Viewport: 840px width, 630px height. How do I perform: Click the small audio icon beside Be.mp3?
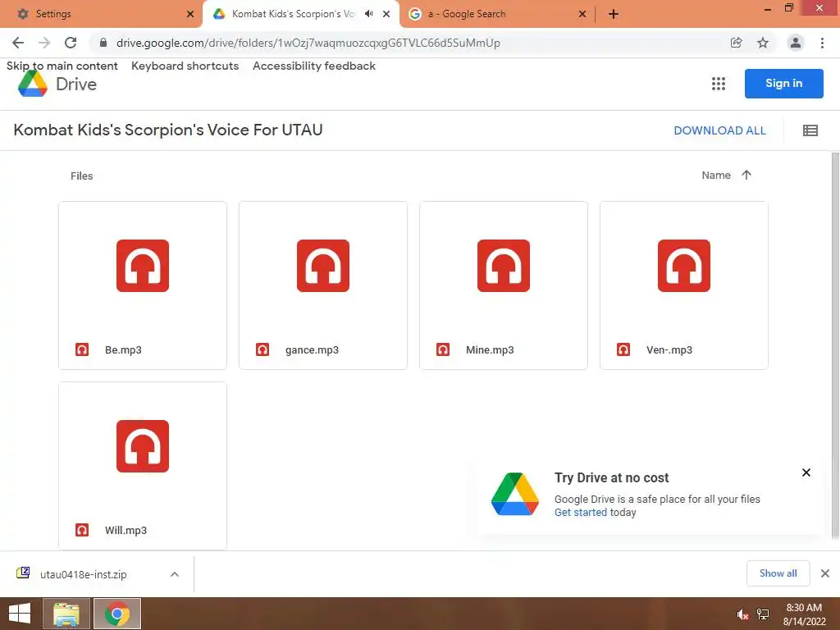click(x=82, y=349)
